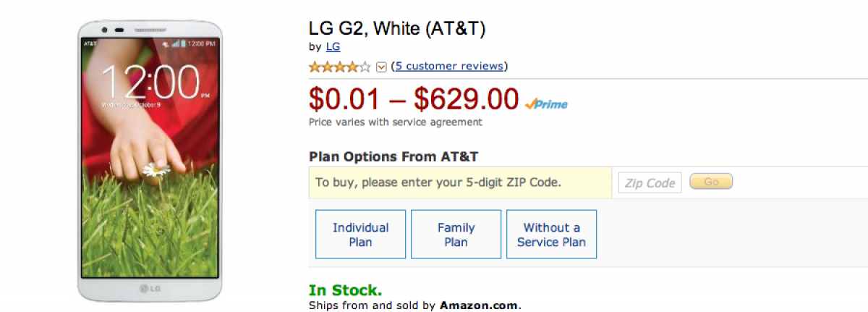
Task: Click the $0.01 – $629.00 price range
Action: [x=414, y=99]
